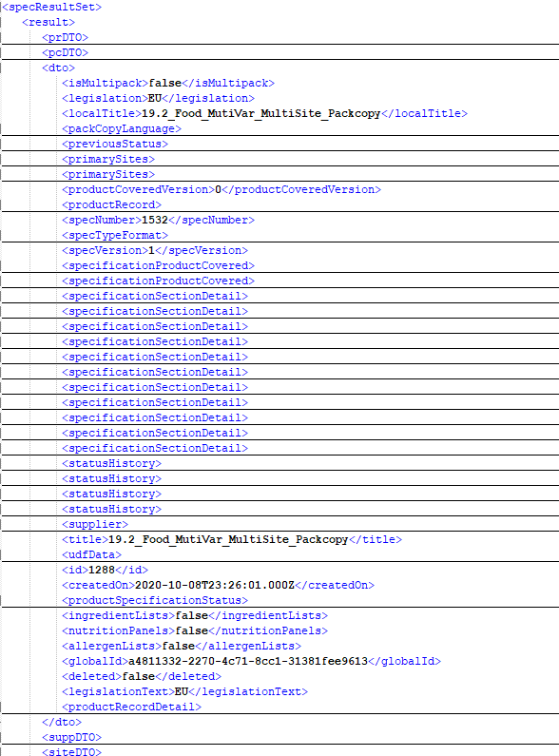Viewport: 559px width, 756px height.
Task: Click the createdOn timestamp line
Action: coord(218,586)
